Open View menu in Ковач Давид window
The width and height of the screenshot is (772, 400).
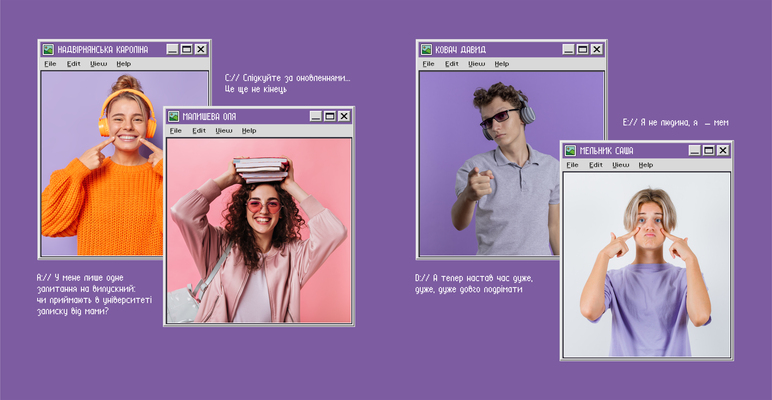476,64
